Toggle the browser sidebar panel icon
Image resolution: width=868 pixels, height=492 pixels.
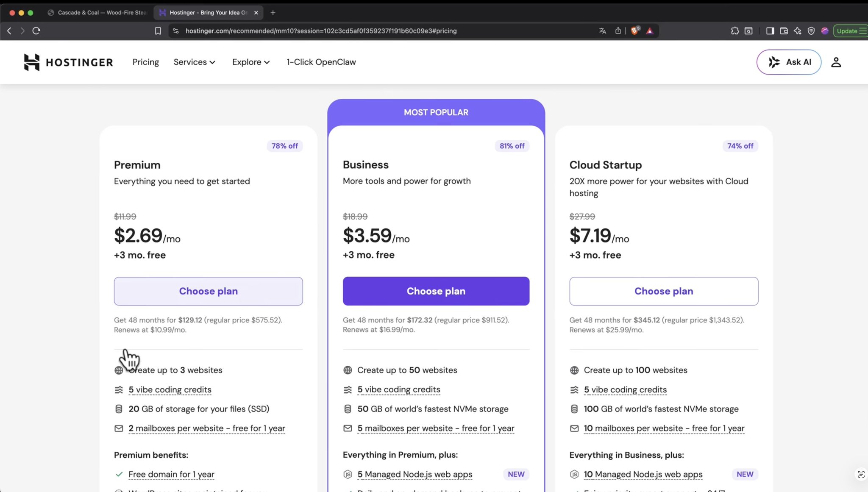(770, 31)
